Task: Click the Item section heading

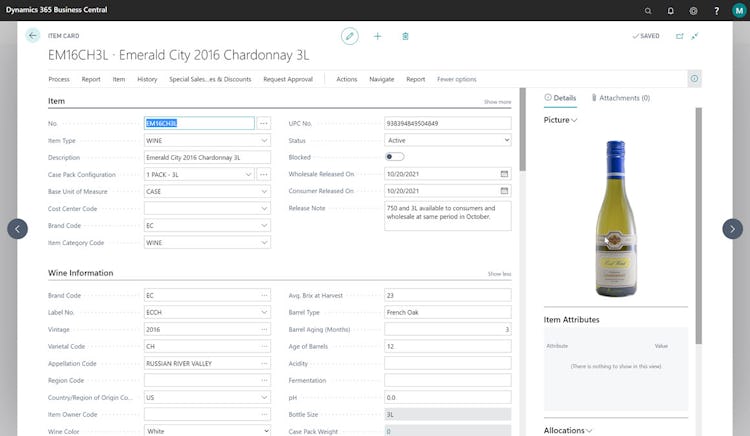Action: [56, 101]
